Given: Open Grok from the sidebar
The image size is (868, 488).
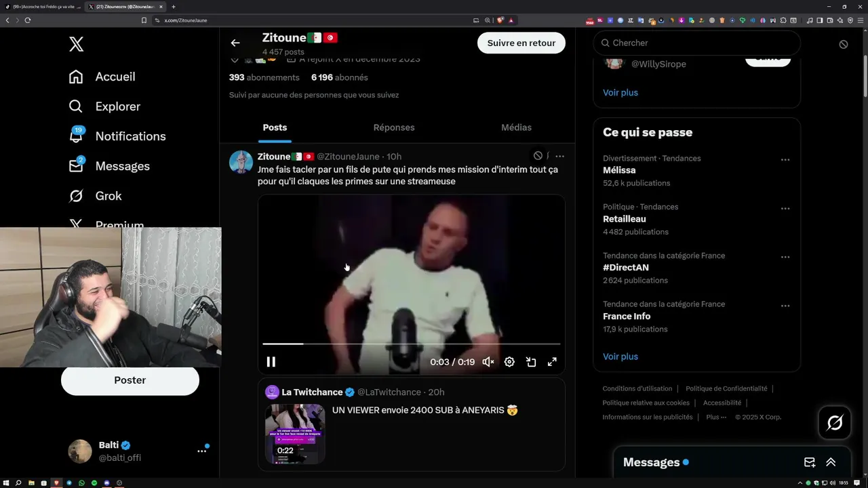Looking at the screenshot, I should tap(95, 196).
